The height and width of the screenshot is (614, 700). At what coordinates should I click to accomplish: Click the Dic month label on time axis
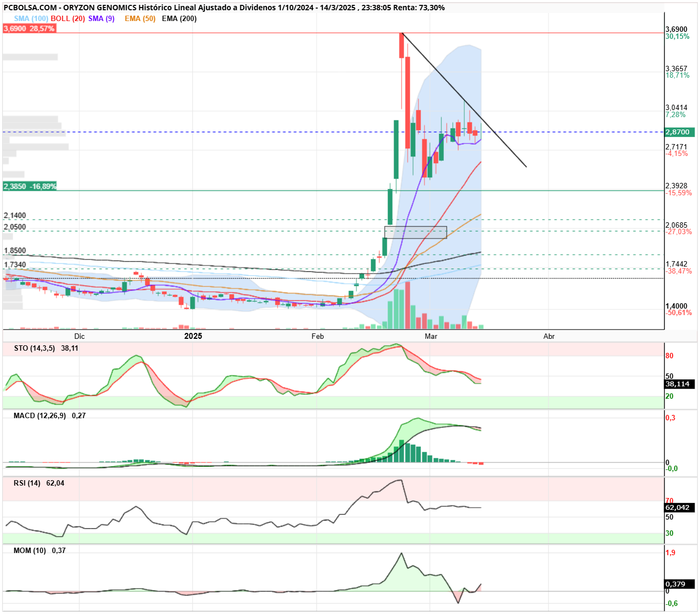coord(80,336)
